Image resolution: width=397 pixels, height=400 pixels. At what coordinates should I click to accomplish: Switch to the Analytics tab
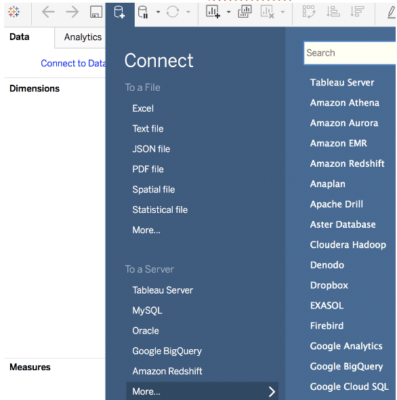click(x=83, y=37)
